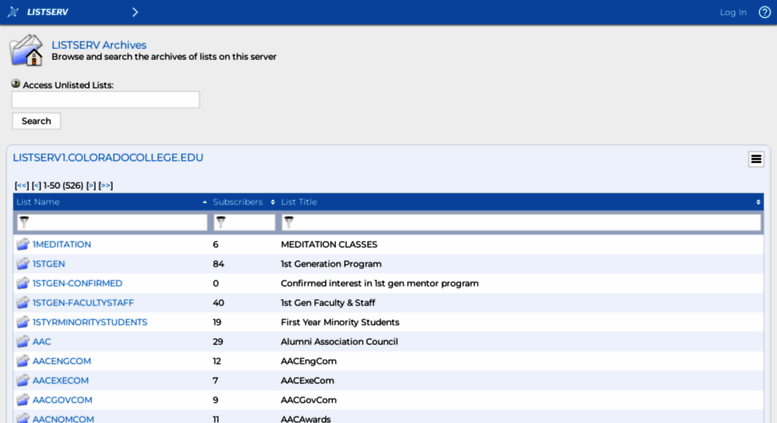This screenshot has height=423, width=777.
Task: Open the 1MEDITATION list
Action: pyautogui.click(x=62, y=244)
